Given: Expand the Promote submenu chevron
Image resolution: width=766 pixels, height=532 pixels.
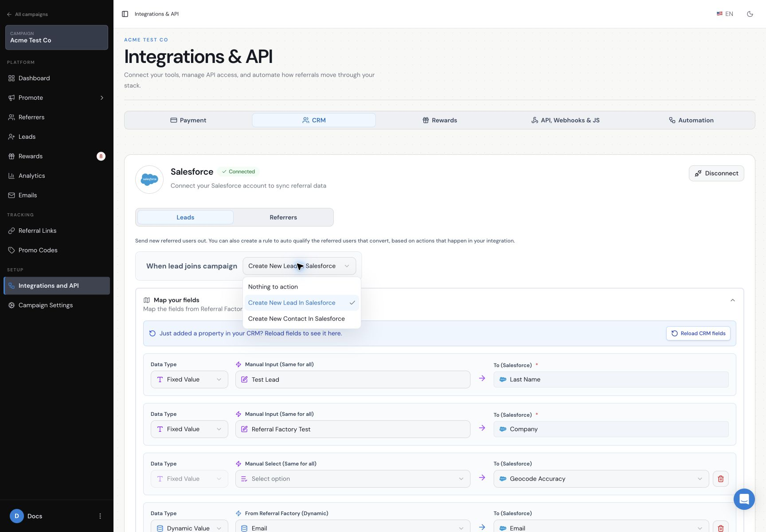Looking at the screenshot, I should 102,98.
